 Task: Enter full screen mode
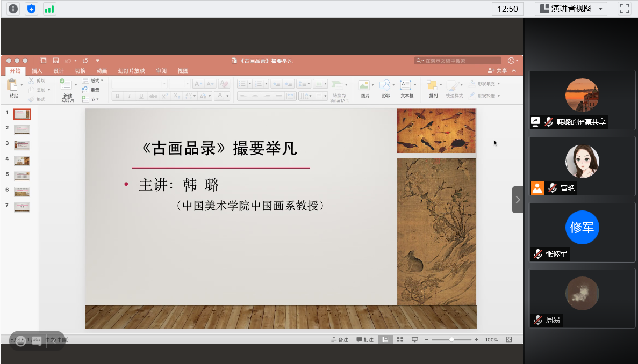point(624,9)
